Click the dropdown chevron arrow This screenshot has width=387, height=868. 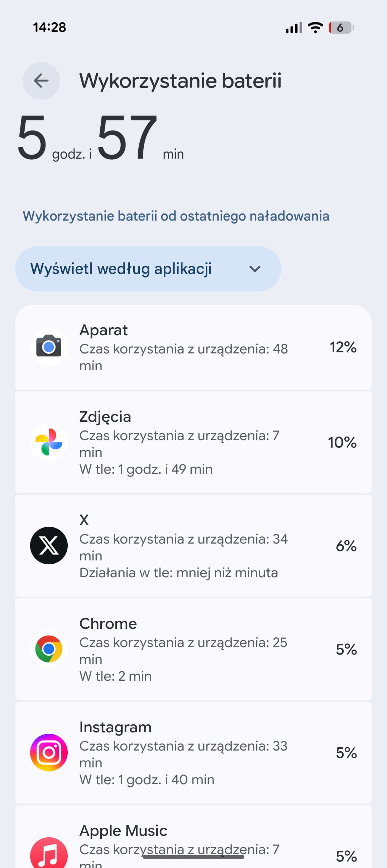pyautogui.click(x=255, y=269)
